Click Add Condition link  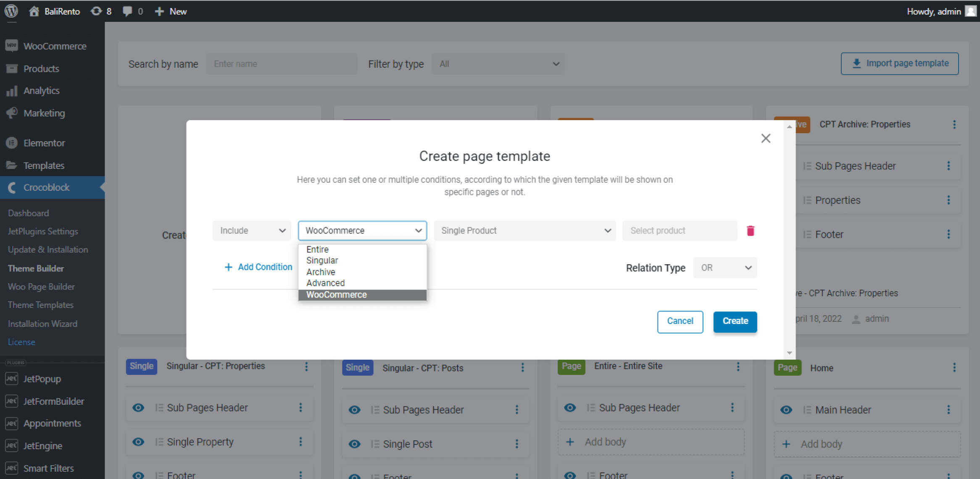click(x=258, y=267)
